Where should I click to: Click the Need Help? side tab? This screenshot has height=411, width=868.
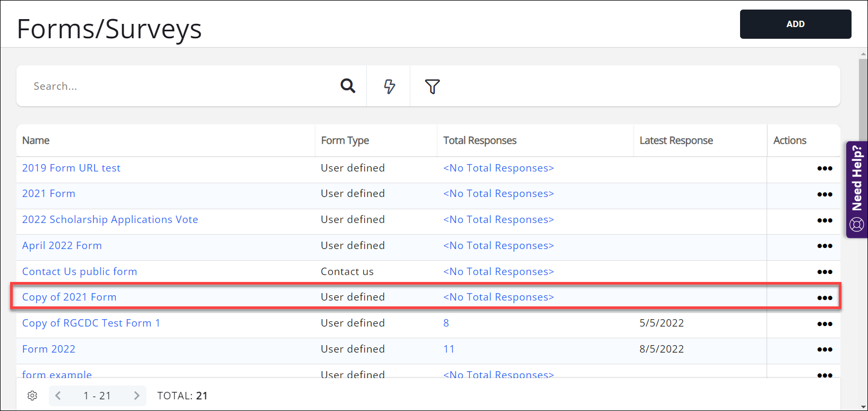[x=856, y=189]
